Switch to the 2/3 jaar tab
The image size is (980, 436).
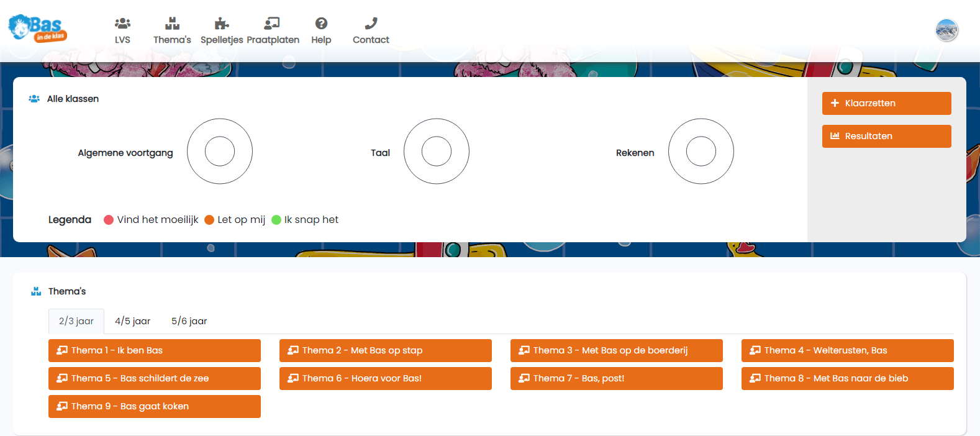(x=76, y=321)
